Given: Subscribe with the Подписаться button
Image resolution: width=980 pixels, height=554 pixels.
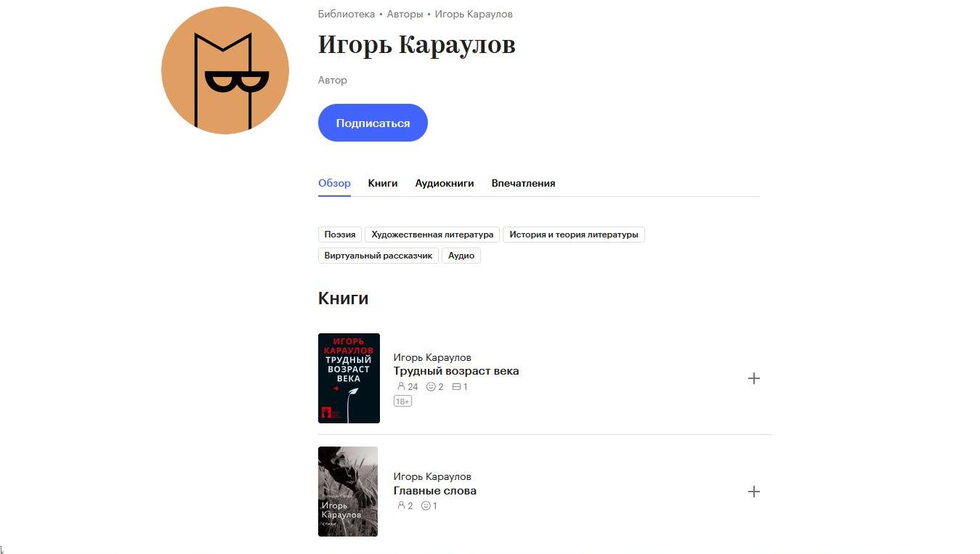Looking at the screenshot, I should pos(373,123).
